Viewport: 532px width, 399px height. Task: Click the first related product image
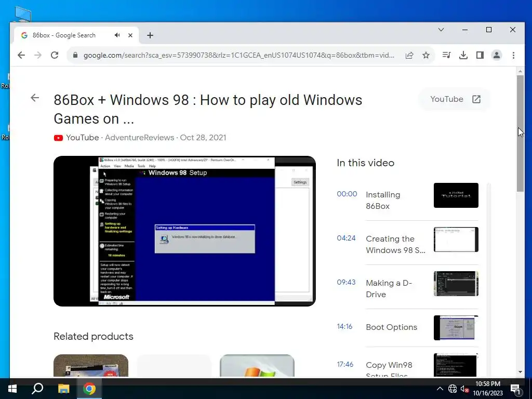[91, 365]
